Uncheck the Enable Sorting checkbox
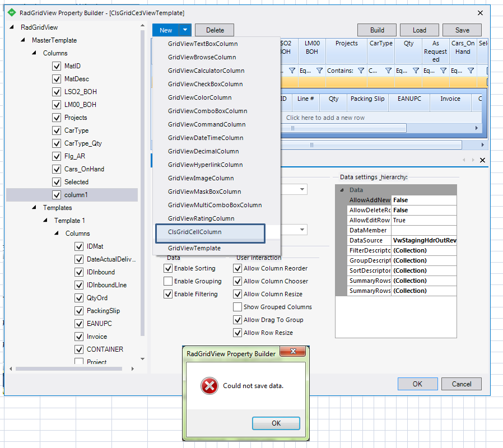Screen dimensions: 503x448 (x=168, y=268)
